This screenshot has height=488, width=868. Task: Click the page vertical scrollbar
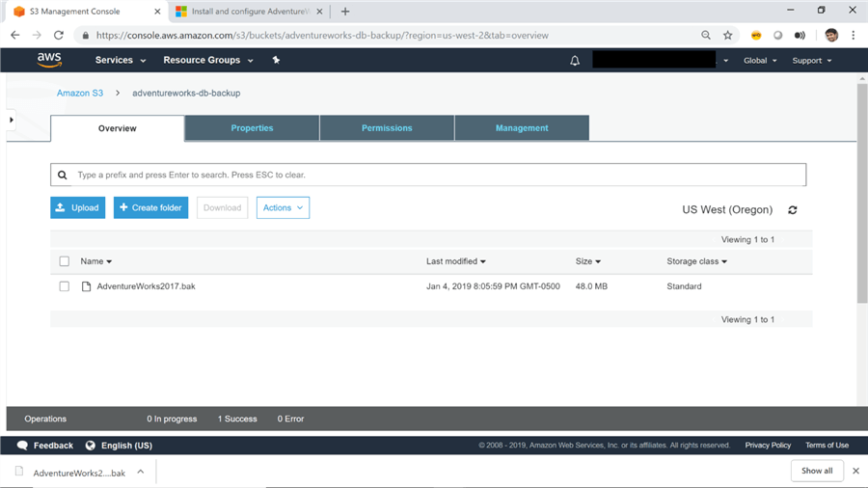tap(862, 194)
